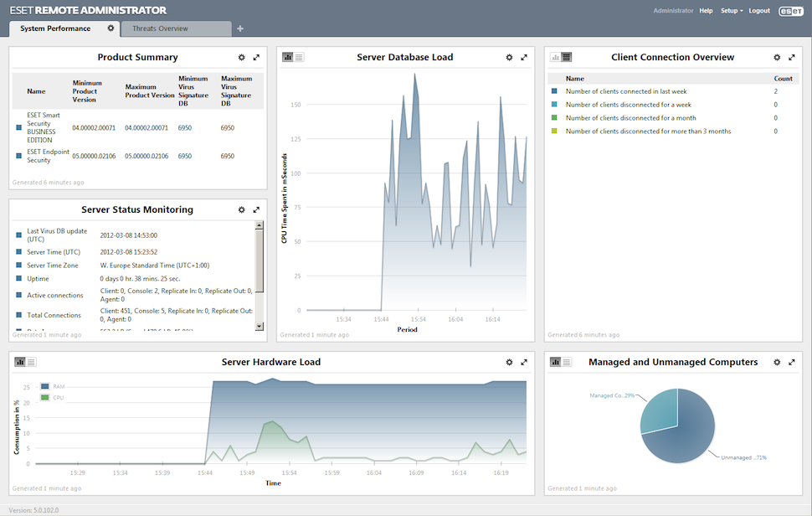Switch Server Hardware Load to table view
This screenshot has width=812, height=516.
tap(31, 363)
